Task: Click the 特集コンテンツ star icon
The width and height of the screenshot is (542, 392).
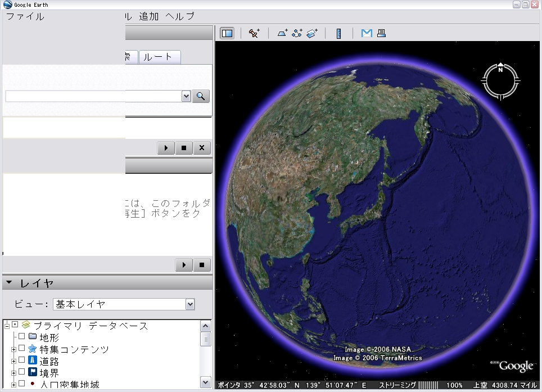Action: pos(33,349)
